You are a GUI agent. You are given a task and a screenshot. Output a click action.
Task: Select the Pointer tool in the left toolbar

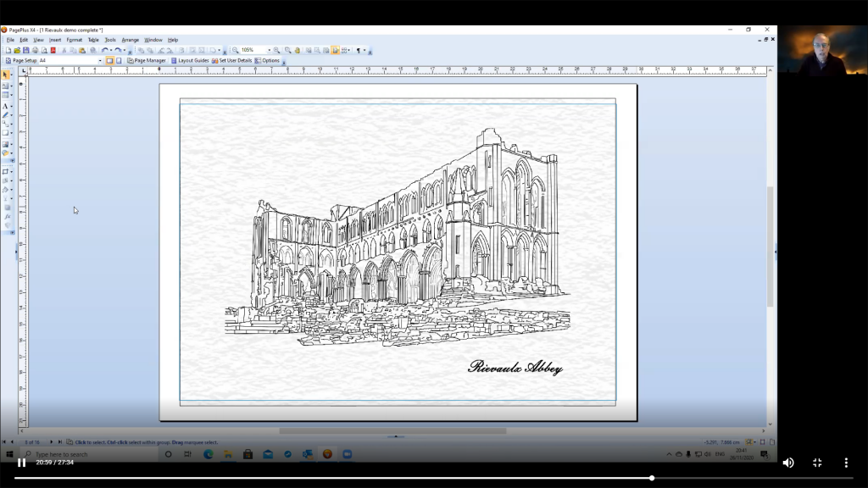(x=6, y=75)
